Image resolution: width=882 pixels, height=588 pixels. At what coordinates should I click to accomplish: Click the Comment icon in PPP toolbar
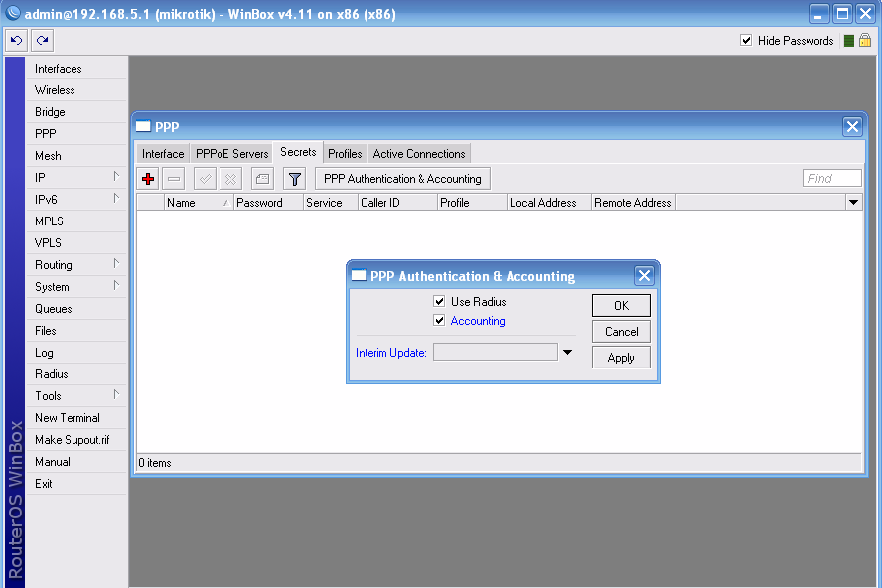point(262,179)
